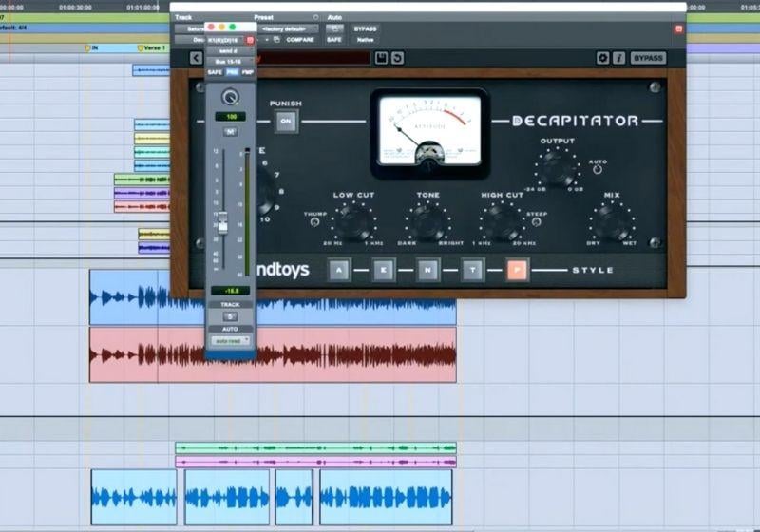Click the Tone knob
The width and height of the screenshot is (760, 532).
click(x=428, y=222)
